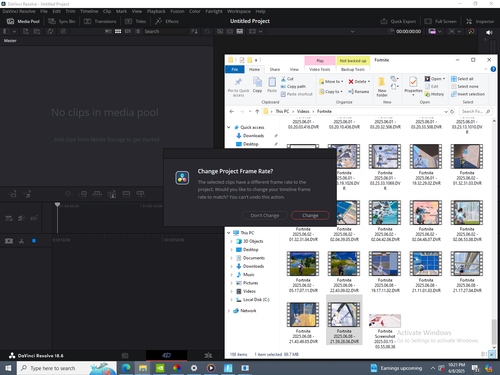Confirm Change in frame rate dialog
Screen dimensions: 500x375
click(x=310, y=215)
